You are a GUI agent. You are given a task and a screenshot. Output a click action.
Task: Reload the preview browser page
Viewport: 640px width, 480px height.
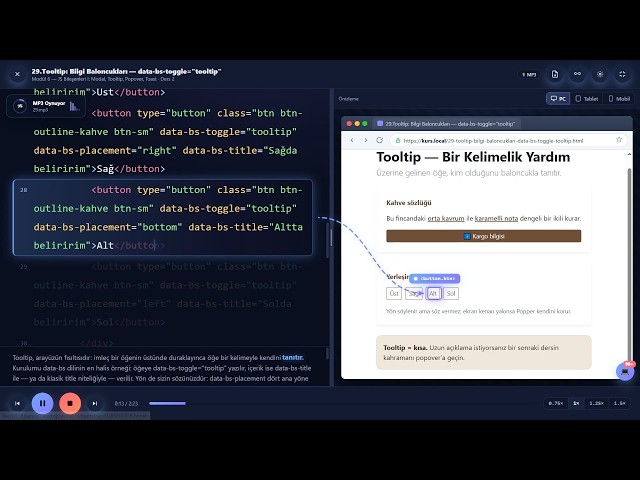click(380, 140)
